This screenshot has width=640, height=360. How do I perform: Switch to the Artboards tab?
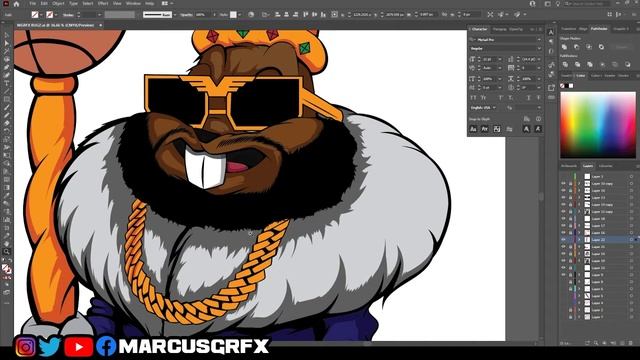click(x=569, y=166)
